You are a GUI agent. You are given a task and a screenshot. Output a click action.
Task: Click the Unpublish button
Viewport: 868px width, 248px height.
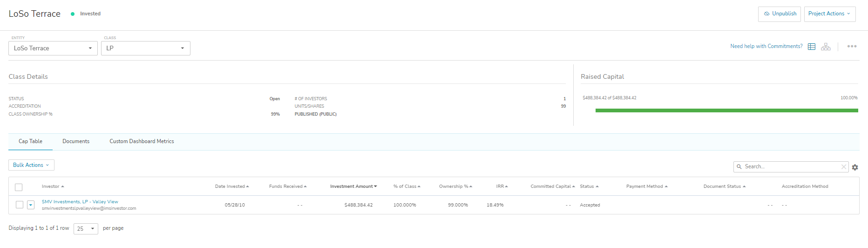point(780,14)
